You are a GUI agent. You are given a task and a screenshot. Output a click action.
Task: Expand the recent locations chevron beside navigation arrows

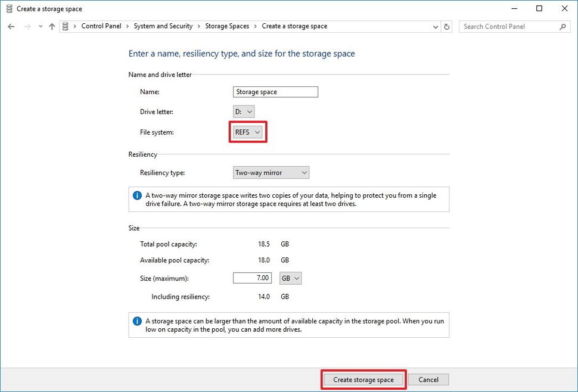coord(39,26)
